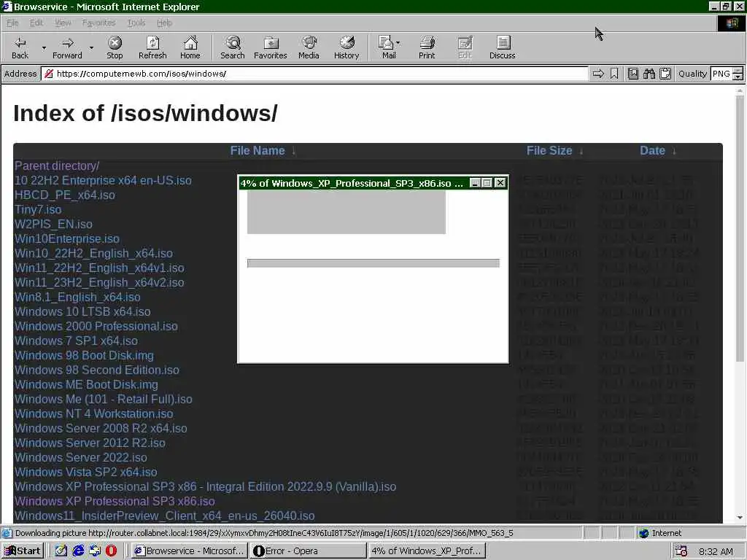This screenshot has width=747, height=560.
Task: Go to the Home page
Action: [x=190, y=47]
